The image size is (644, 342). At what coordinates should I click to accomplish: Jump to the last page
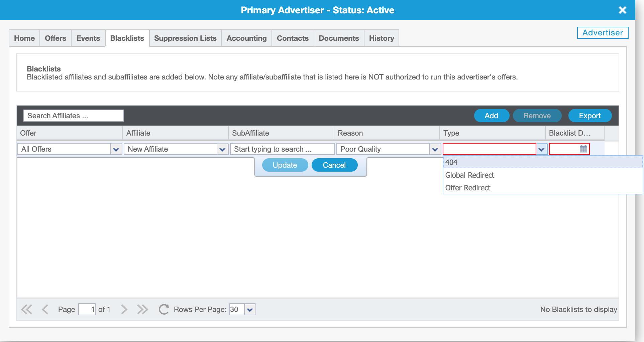pyautogui.click(x=142, y=309)
